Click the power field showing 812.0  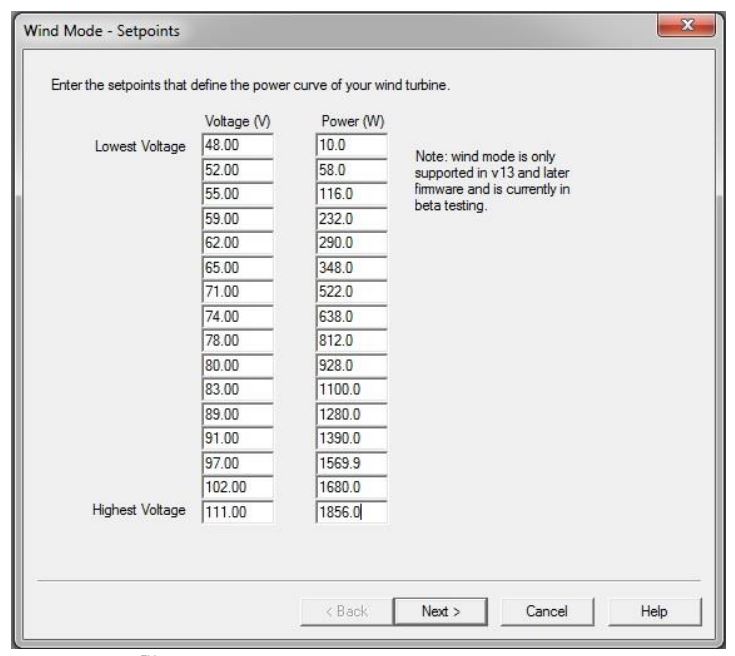[x=350, y=342]
